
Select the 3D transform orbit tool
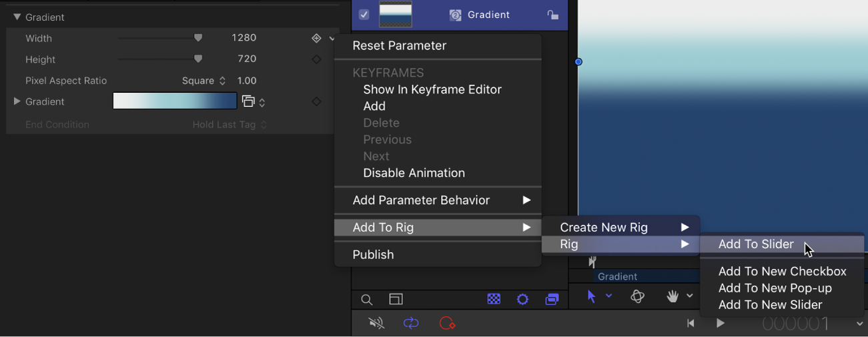637,296
